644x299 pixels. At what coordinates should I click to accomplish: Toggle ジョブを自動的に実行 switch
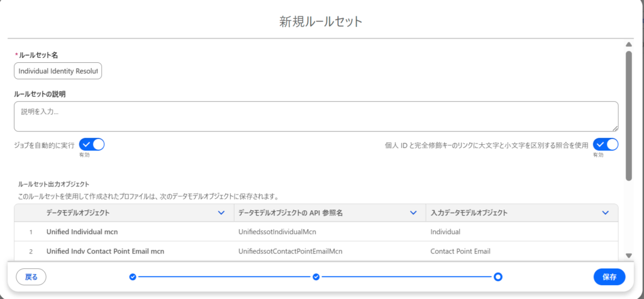(92, 144)
